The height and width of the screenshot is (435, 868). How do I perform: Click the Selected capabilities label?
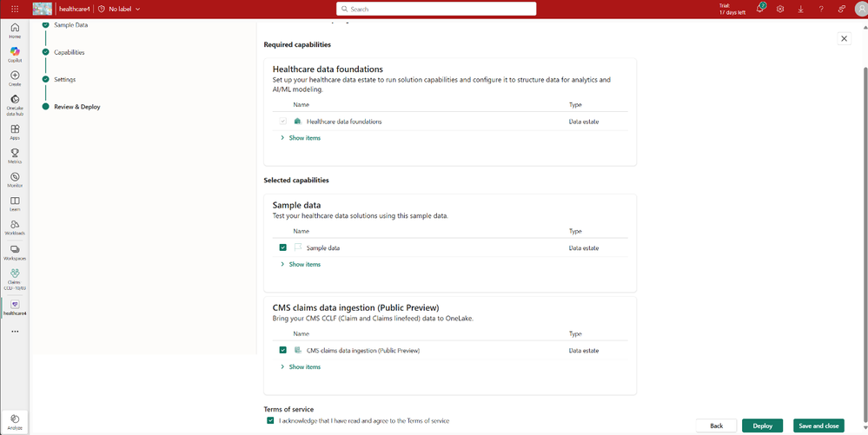[296, 180]
